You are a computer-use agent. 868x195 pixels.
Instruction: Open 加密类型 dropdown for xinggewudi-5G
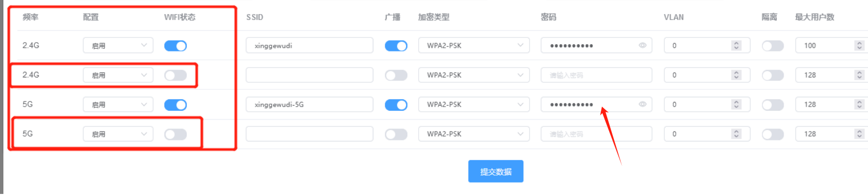click(474, 104)
